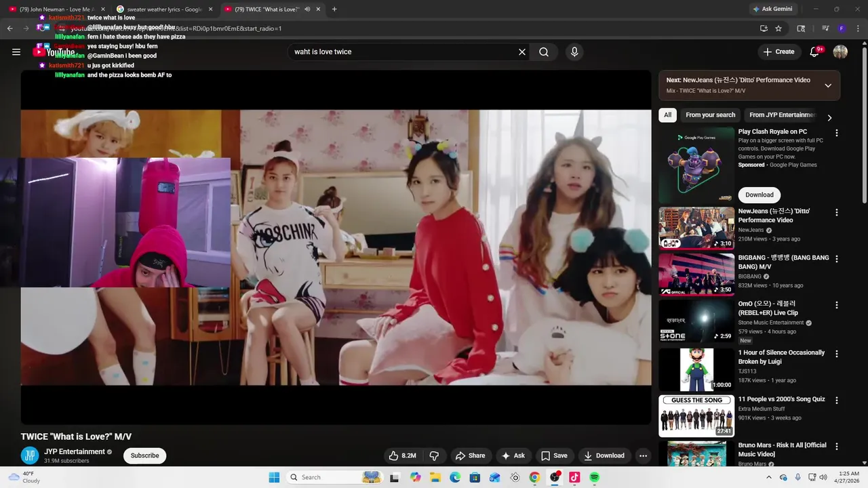
Task: Open OBS Studio from the taskbar
Action: [555, 477]
